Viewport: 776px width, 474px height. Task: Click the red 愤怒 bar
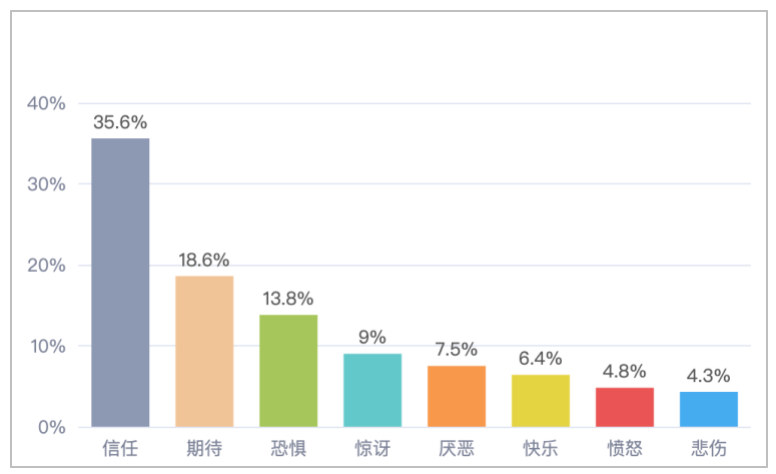point(624,407)
